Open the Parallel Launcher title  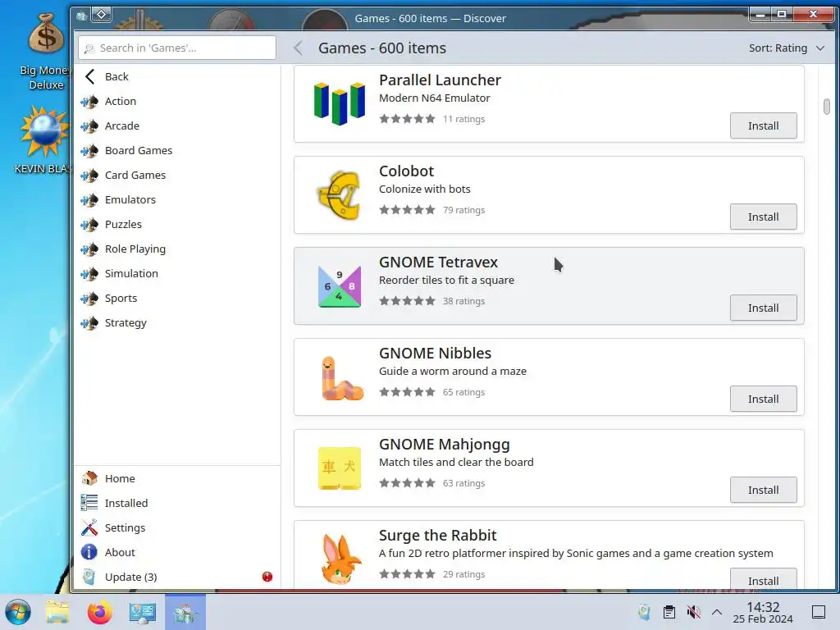pyautogui.click(x=440, y=80)
